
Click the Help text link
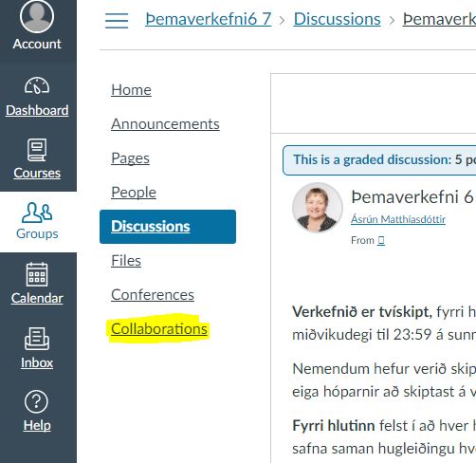(x=37, y=425)
